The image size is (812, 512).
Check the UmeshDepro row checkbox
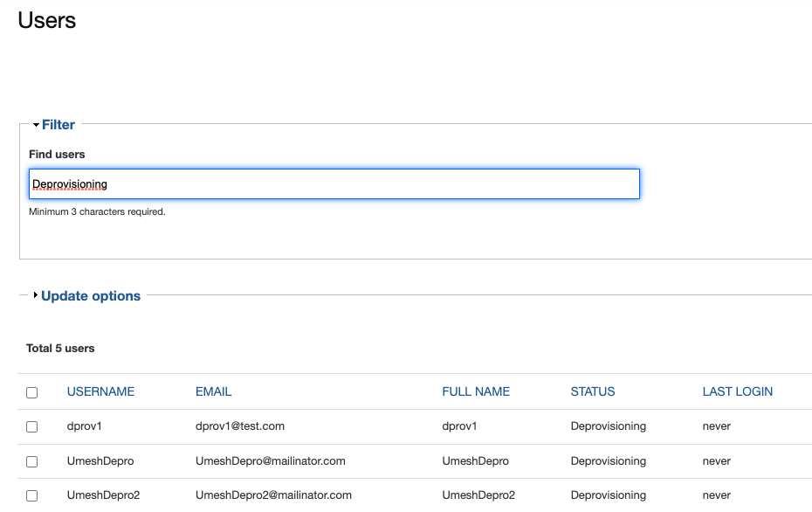point(32,460)
